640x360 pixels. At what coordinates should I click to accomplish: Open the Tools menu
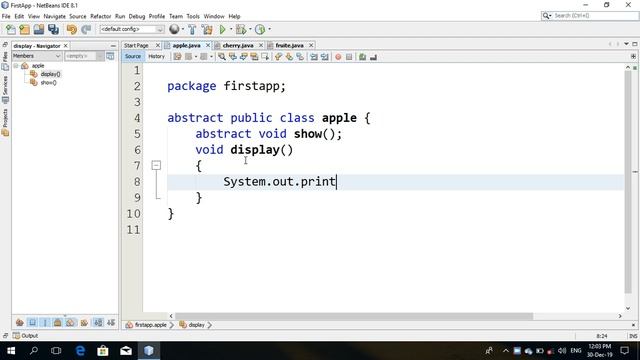pos(193,16)
